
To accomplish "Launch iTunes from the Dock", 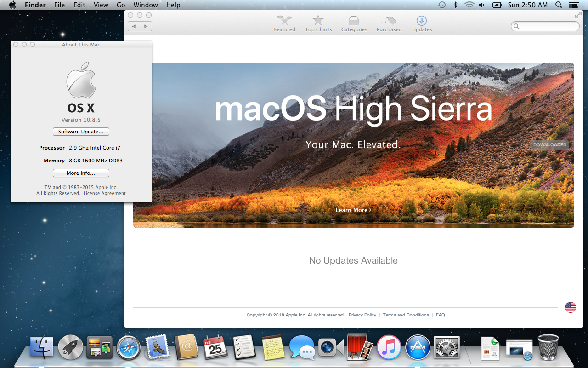I will pyautogui.click(x=389, y=347).
